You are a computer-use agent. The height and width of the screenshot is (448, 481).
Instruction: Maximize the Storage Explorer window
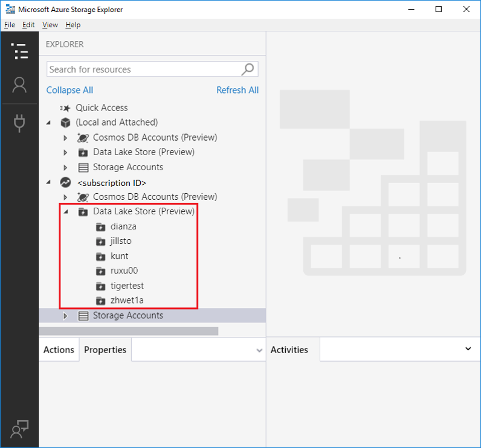coord(439,9)
